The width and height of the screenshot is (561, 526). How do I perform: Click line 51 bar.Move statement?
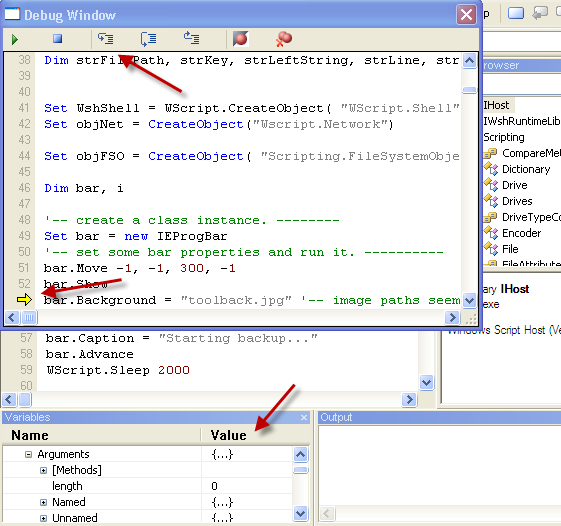140,268
